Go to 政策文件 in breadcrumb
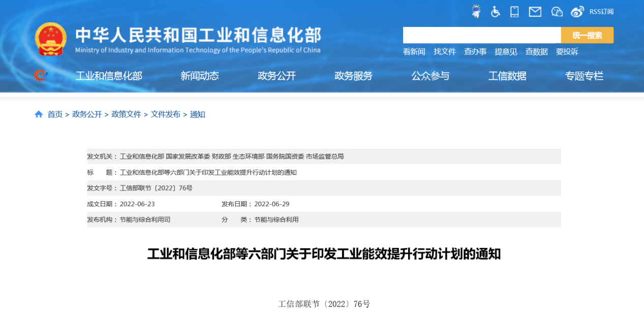 tap(126, 114)
